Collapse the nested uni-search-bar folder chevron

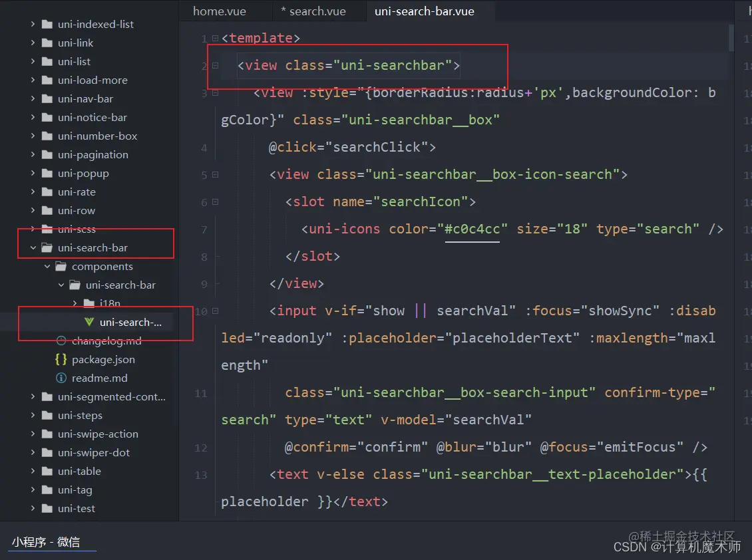point(61,285)
